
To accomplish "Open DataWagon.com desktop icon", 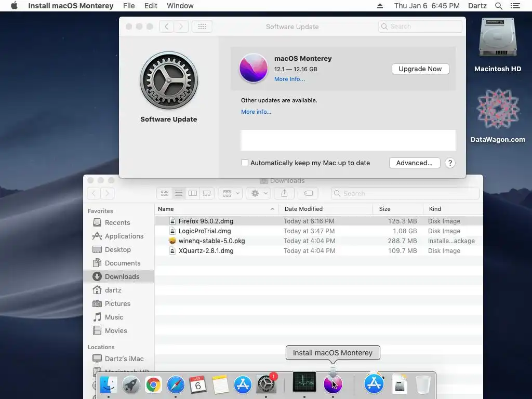I will 497,115.
